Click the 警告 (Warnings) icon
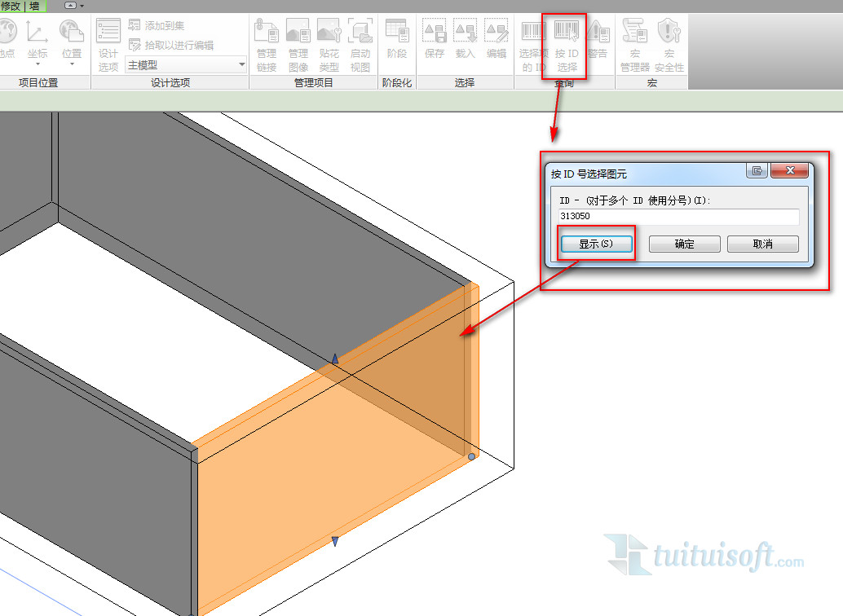The height and width of the screenshot is (616, 843). tap(598, 39)
